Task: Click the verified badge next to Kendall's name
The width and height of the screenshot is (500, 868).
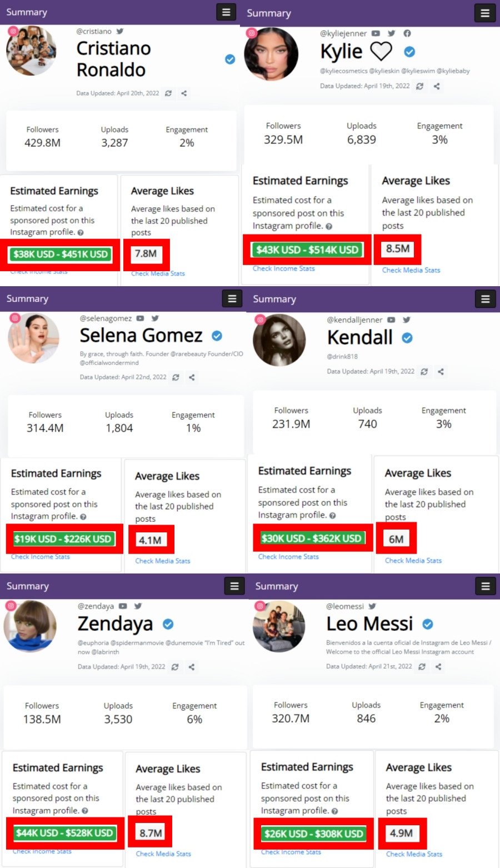Action: [407, 338]
